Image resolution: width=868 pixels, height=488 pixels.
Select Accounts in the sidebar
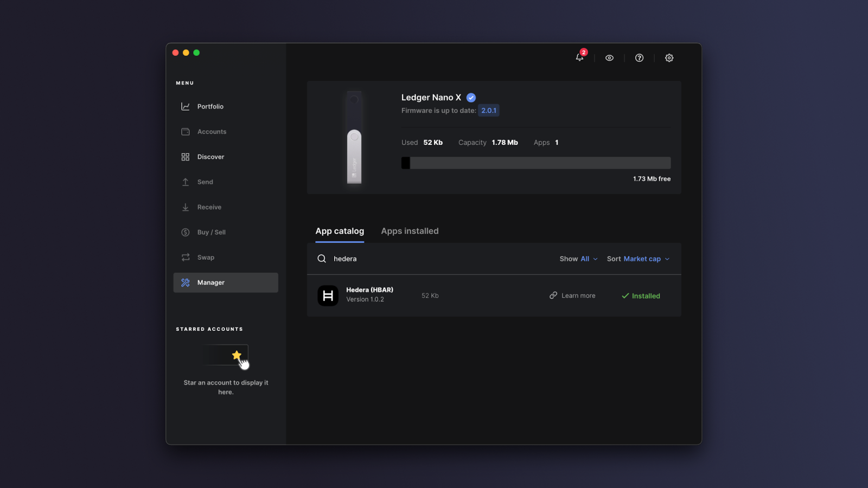pos(212,131)
